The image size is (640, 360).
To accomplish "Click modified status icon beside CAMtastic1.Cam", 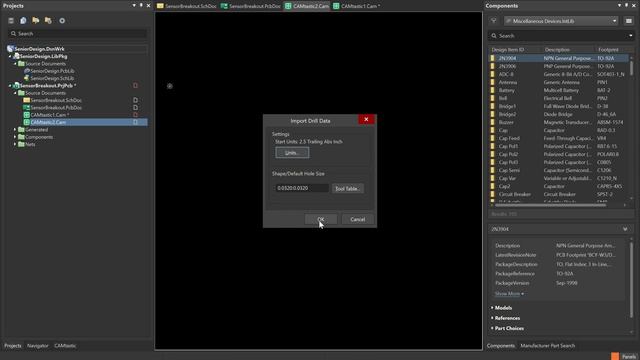I will (x=135, y=115).
